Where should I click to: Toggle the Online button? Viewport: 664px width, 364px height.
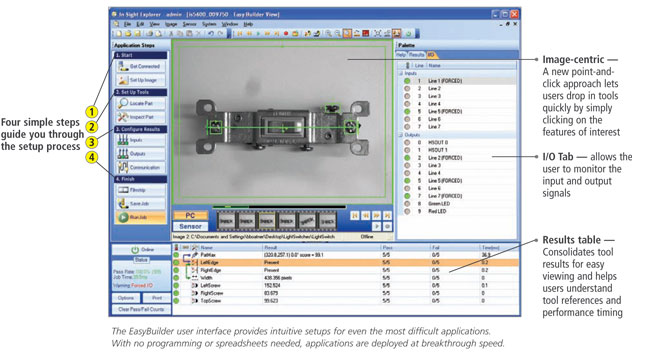[x=141, y=249]
